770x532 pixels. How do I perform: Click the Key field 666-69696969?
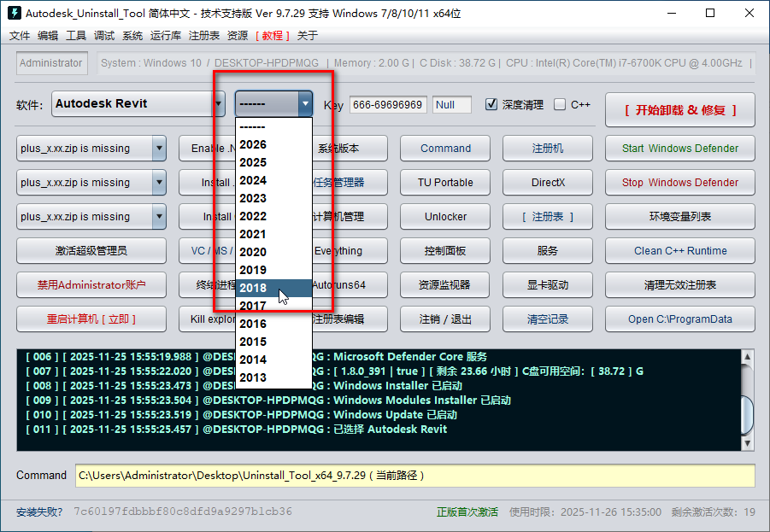pyautogui.click(x=388, y=104)
